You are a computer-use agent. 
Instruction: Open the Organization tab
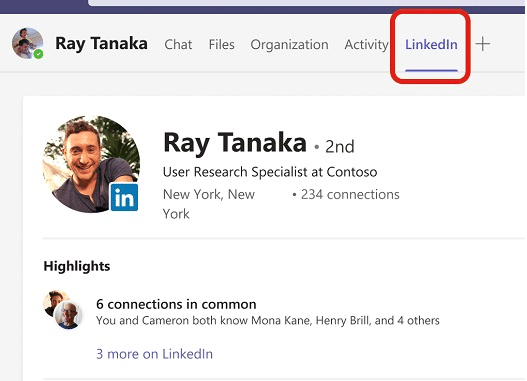coord(289,45)
